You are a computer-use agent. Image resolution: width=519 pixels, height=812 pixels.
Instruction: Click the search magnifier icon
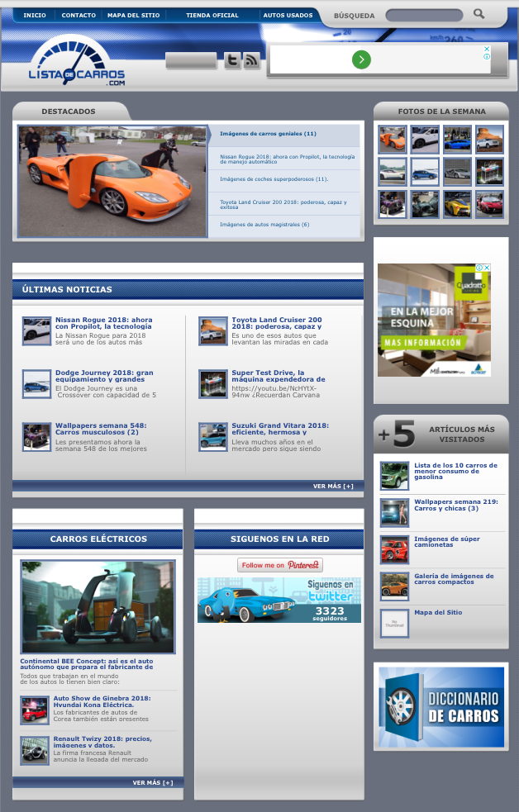click(479, 14)
